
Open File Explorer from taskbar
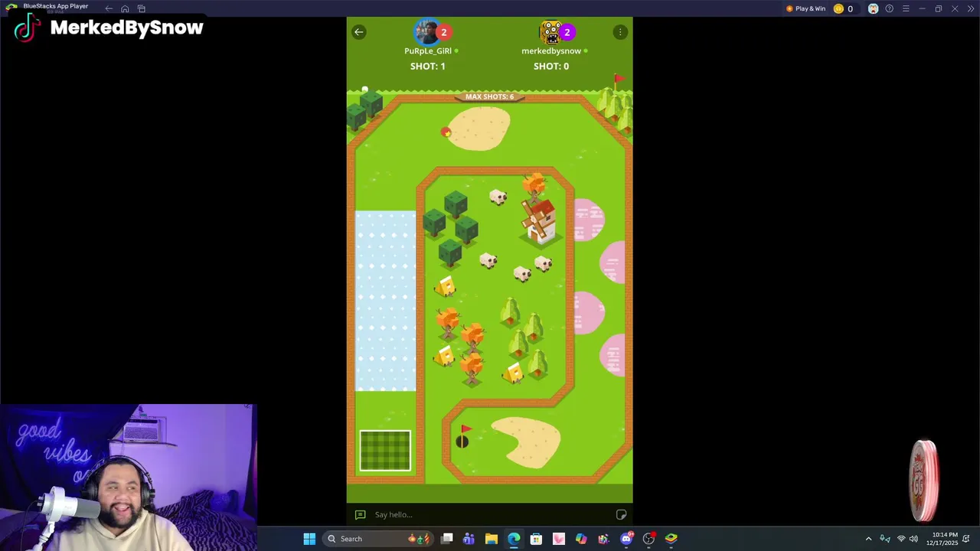coord(492,539)
